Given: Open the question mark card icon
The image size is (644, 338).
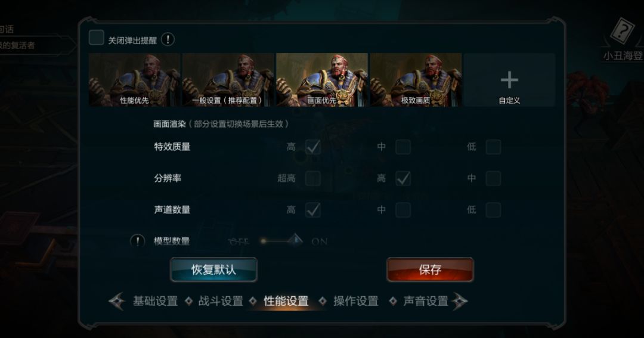Looking at the screenshot, I should [621, 31].
